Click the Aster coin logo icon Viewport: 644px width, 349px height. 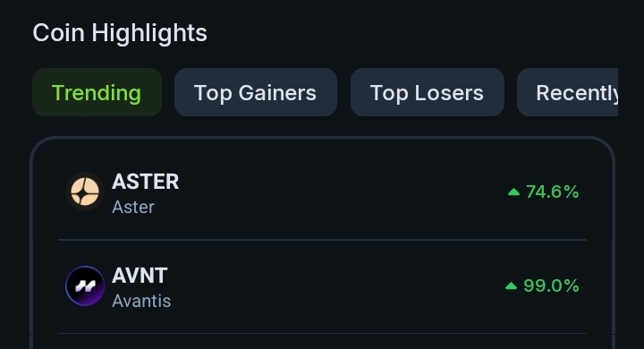[x=85, y=192]
